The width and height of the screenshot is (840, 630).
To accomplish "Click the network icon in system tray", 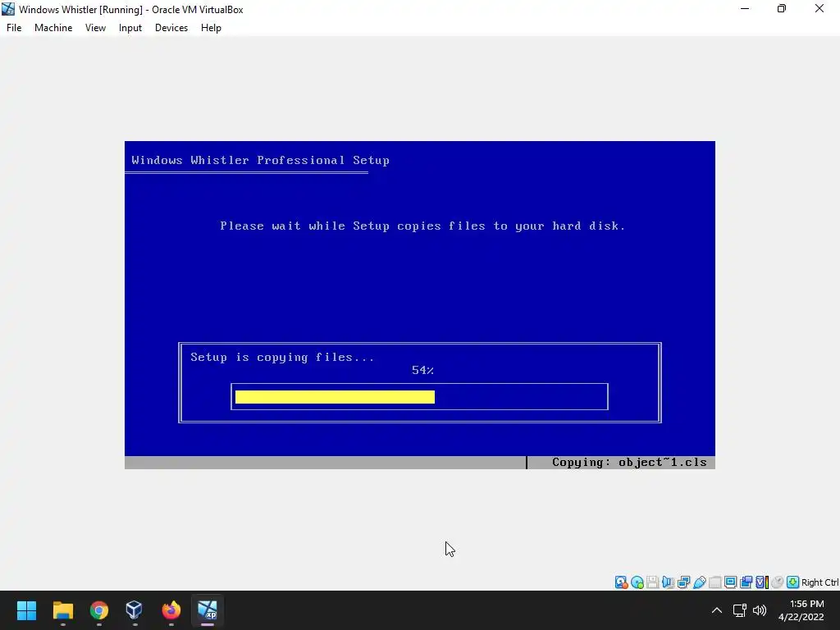I will pyautogui.click(x=740, y=610).
